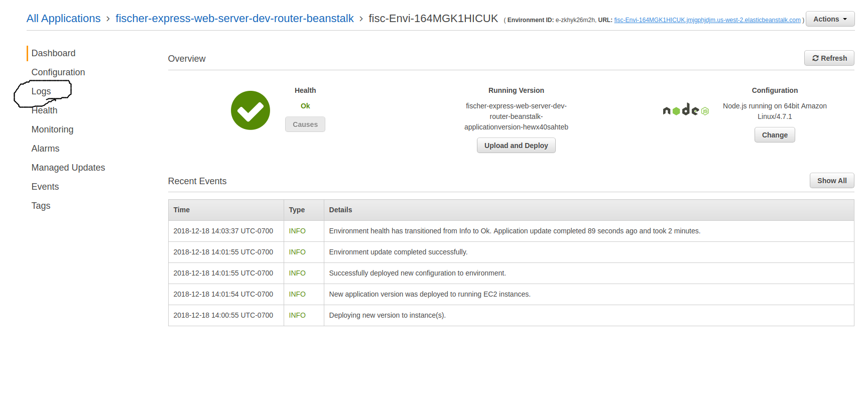Click 'Deploying new version to instance(s).' text
Image resolution: width=868 pixels, height=406 pixels.
pyautogui.click(x=387, y=315)
